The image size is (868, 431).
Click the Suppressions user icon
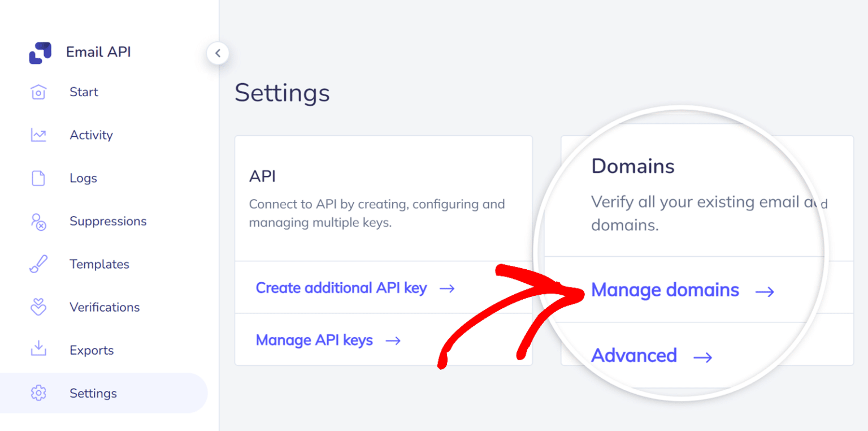coord(38,221)
